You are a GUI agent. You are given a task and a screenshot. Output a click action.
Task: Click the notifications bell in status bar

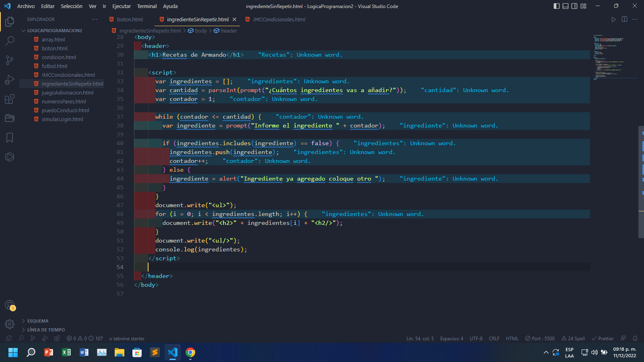pyautogui.click(x=635, y=338)
